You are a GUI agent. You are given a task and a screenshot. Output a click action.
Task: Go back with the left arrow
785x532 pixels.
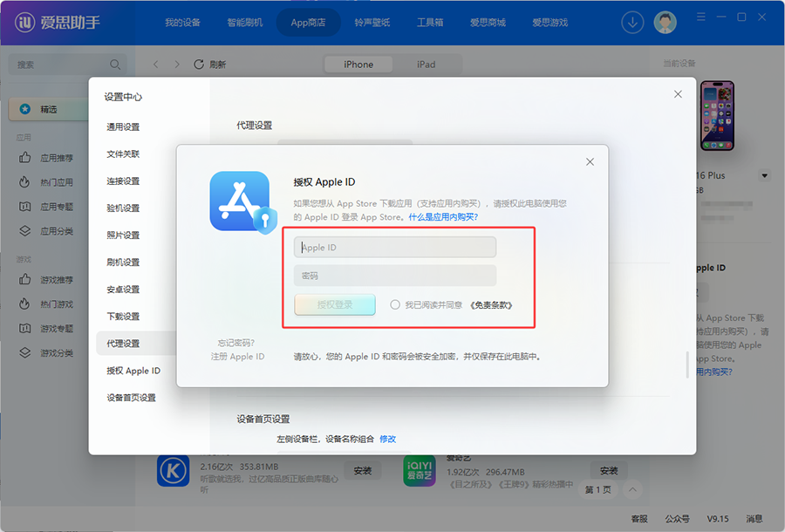tap(156, 64)
